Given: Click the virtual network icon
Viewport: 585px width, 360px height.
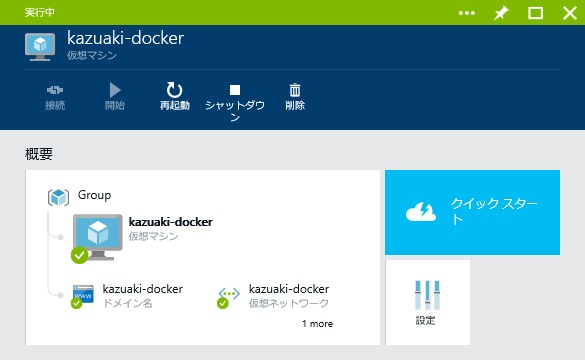Looking at the screenshot, I should pos(228,297).
